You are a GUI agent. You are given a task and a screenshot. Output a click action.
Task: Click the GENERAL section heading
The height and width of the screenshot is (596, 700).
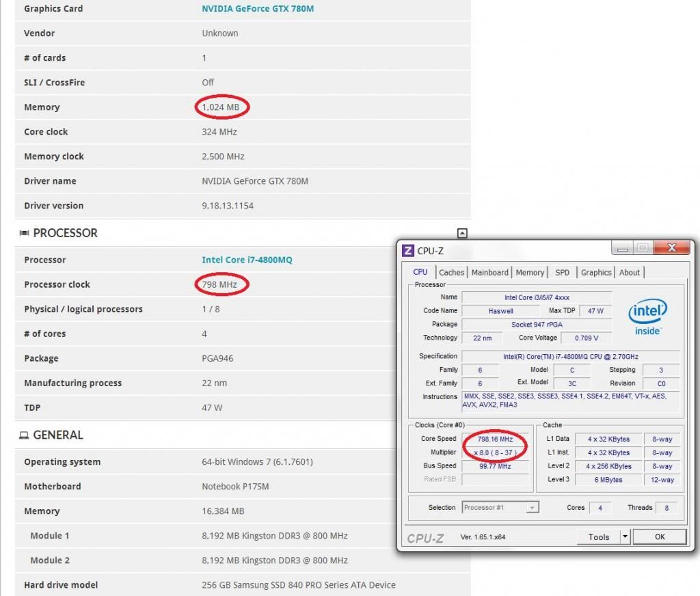click(x=58, y=435)
